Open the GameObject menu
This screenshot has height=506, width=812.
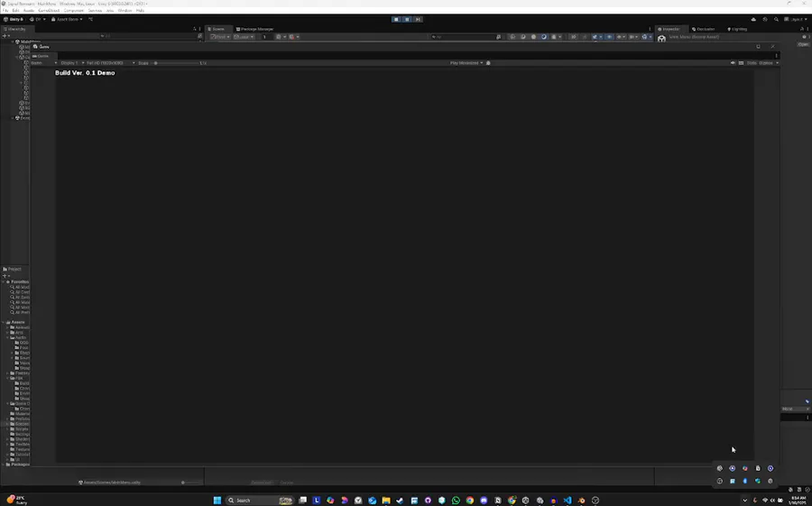(x=49, y=10)
